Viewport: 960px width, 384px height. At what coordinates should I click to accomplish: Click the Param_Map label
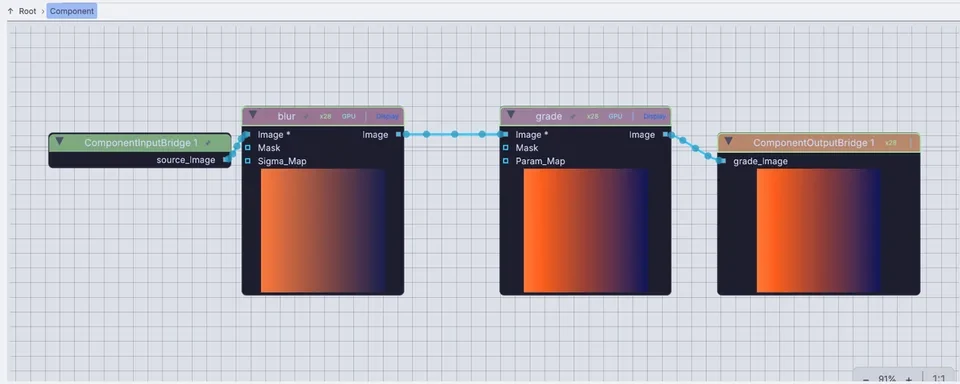point(540,161)
